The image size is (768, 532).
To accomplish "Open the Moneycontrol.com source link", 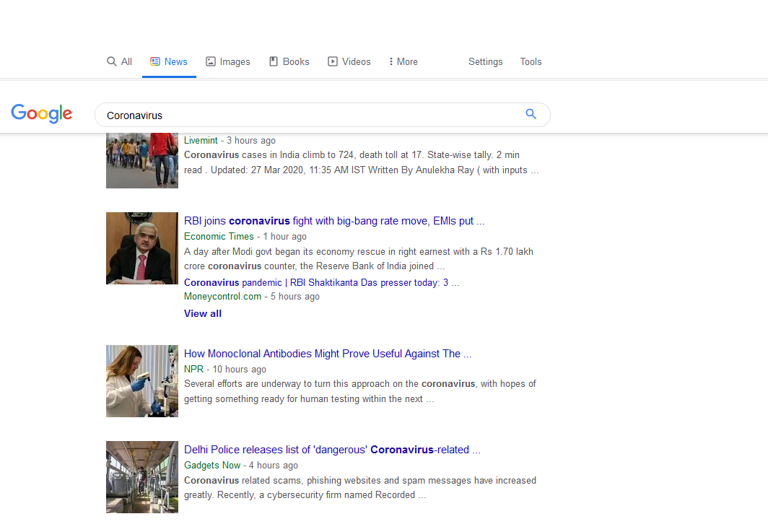I will click(223, 297).
